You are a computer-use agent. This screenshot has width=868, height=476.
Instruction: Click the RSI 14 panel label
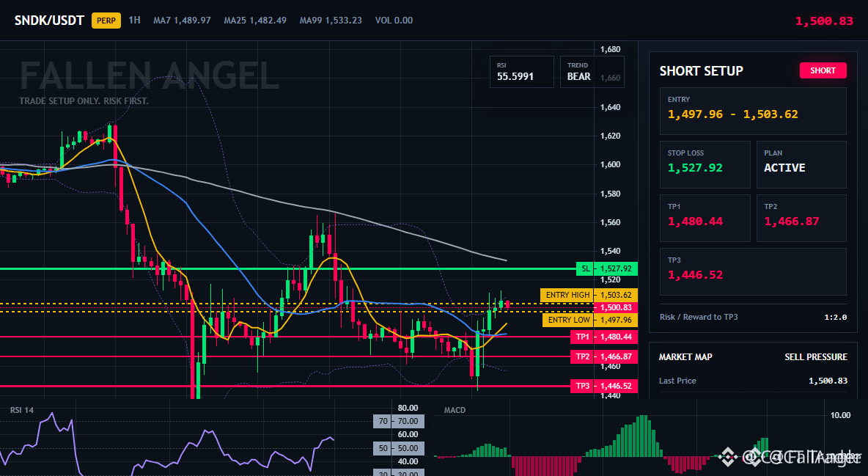(21, 410)
